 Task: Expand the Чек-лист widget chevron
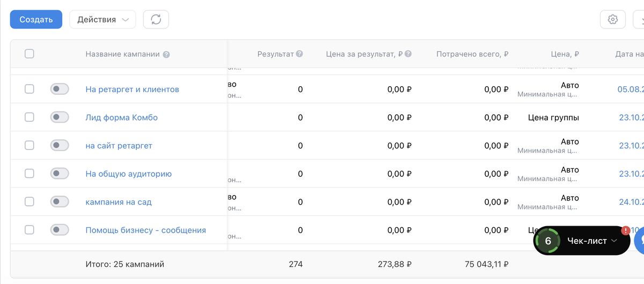[x=614, y=241]
